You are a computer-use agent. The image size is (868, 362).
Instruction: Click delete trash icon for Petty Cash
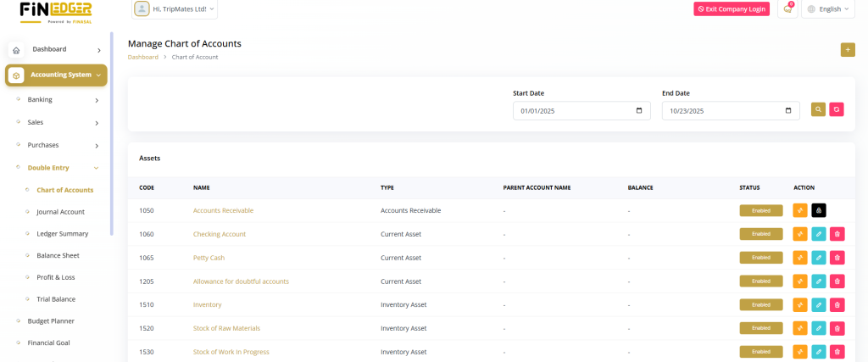tap(837, 258)
